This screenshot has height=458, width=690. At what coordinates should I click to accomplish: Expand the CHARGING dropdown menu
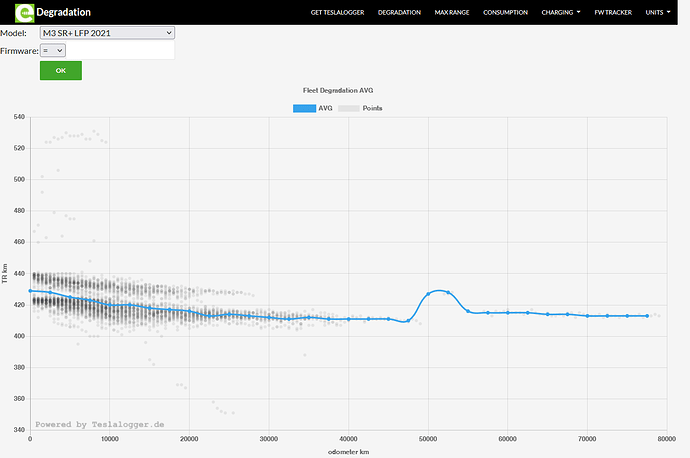pyautogui.click(x=561, y=12)
